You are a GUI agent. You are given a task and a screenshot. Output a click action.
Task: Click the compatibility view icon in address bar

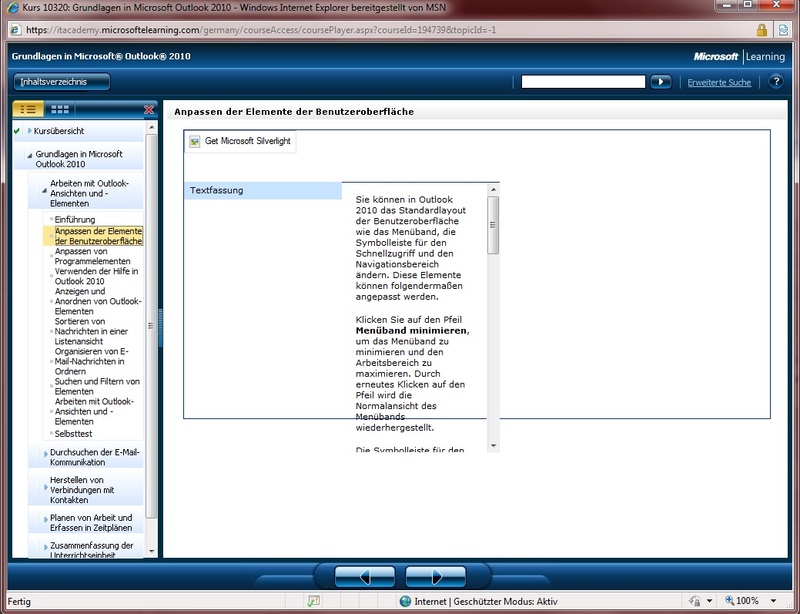pyautogui.click(x=783, y=30)
